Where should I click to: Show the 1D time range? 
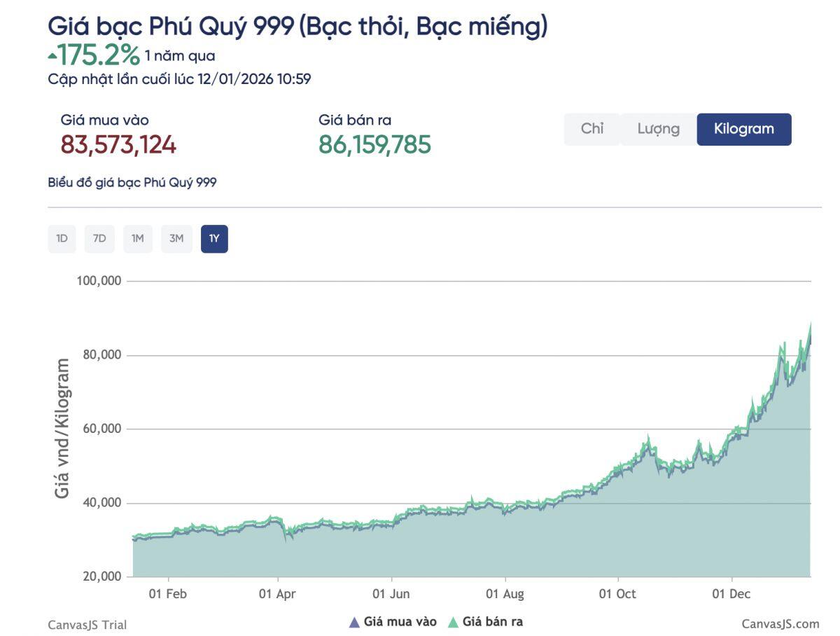[62, 239]
